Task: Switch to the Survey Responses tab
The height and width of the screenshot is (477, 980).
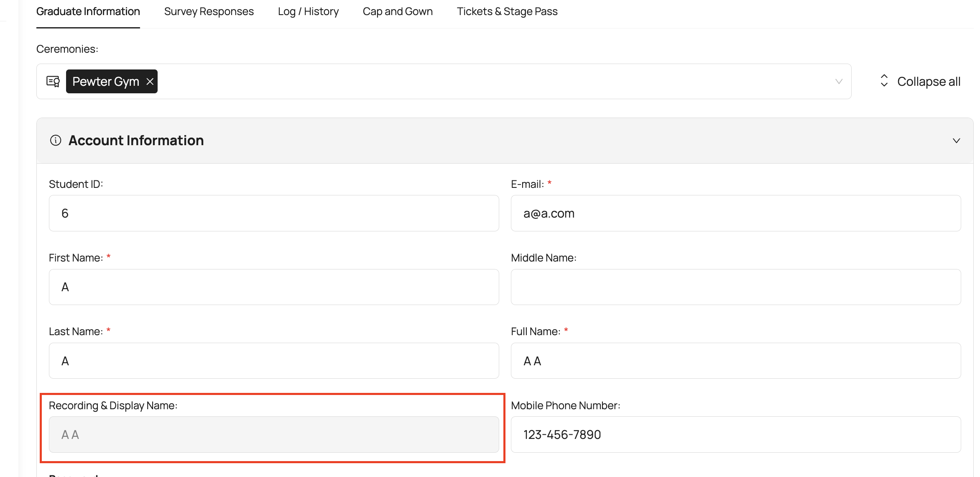Action: [209, 12]
